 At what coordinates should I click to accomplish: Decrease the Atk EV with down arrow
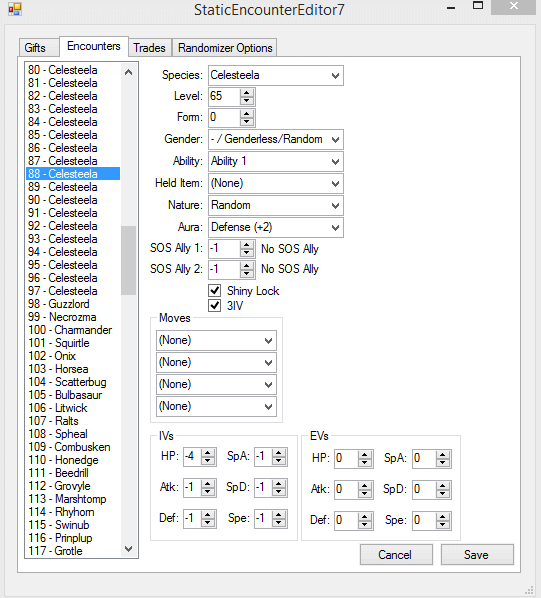pyautogui.click(x=365, y=494)
